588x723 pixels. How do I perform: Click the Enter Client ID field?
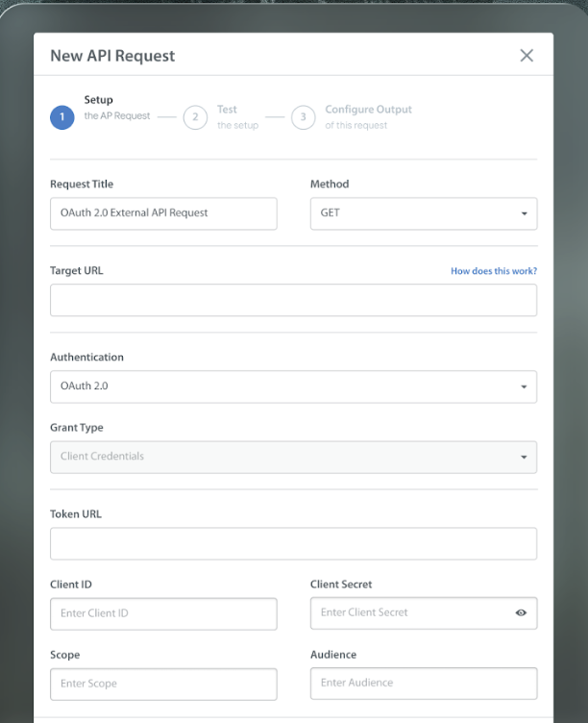163,613
